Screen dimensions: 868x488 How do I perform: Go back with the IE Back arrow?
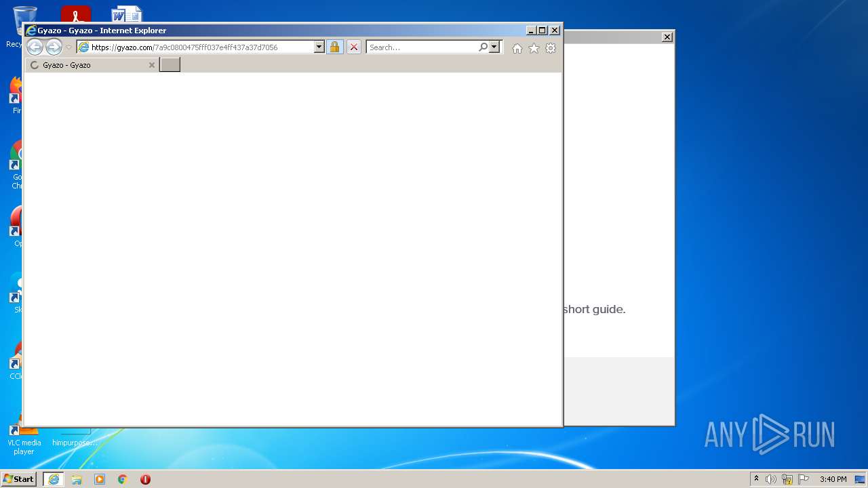point(35,47)
